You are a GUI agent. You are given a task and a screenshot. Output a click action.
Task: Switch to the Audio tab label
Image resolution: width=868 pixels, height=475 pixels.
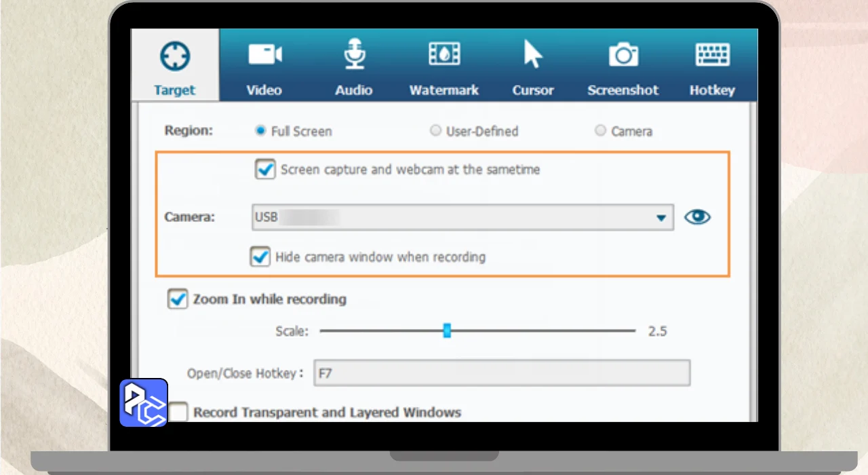pos(353,90)
